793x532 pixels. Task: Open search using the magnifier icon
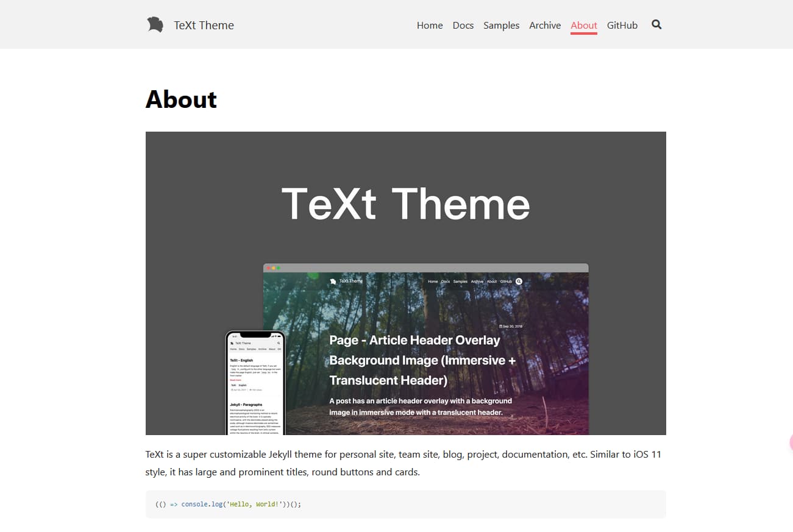[x=656, y=24]
